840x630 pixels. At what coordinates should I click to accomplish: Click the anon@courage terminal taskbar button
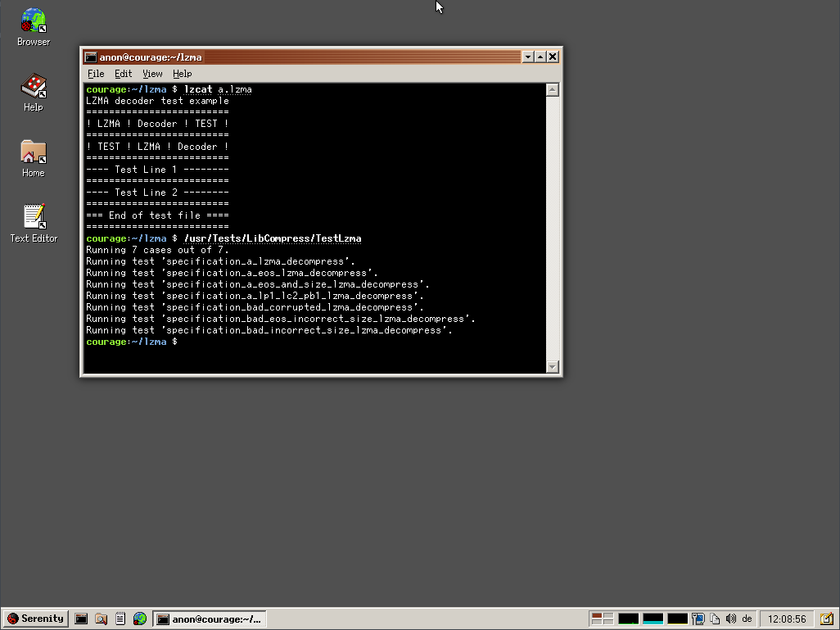[x=210, y=619]
